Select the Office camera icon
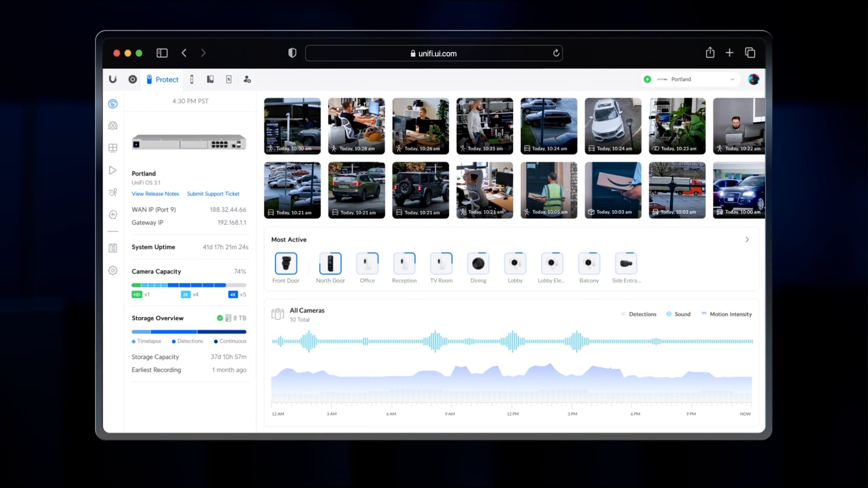The height and width of the screenshot is (488, 868). click(x=367, y=263)
